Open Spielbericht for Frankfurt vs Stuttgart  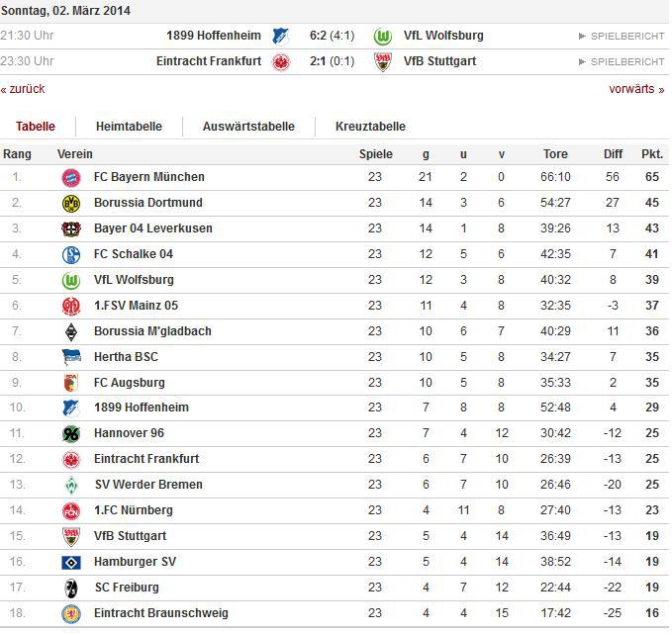[x=622, y=62]
